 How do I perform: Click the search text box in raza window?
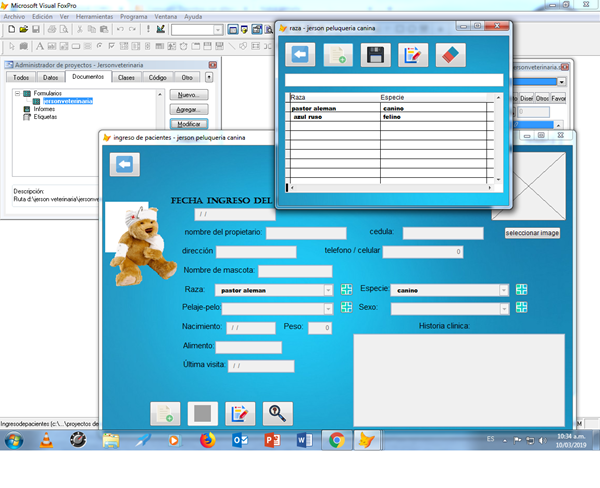click(x=394, y=80)
